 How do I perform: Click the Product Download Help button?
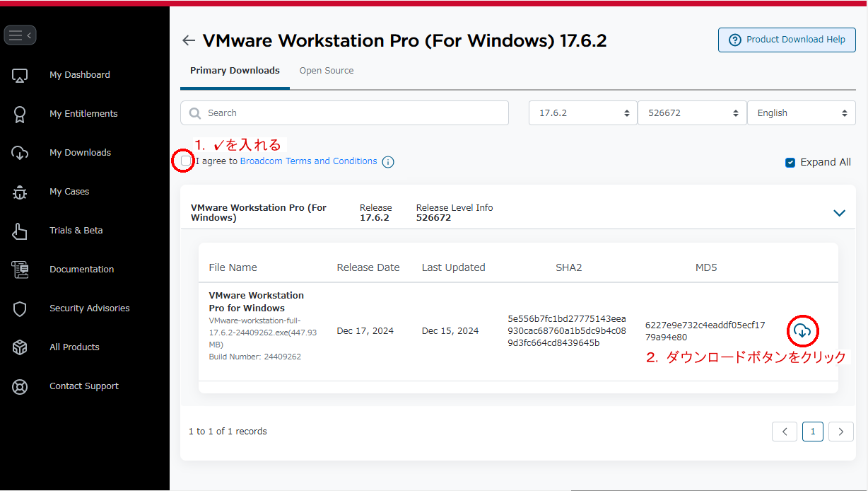[x=787, y=40]
